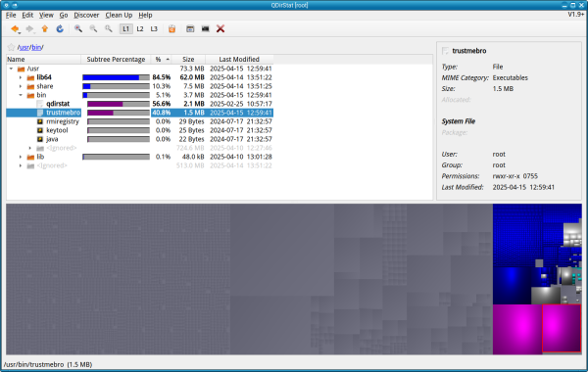
Task: Open the Clean Up menu
Action: pyautogui.click(x=119, y=15)
